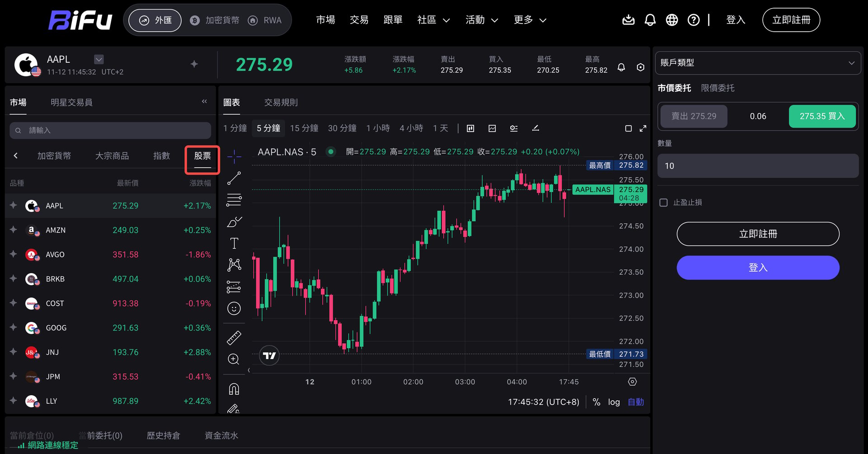The width and height of the screenshot is (868, 454).
Task: Toggle 自動 auto scale on chart
Action: (x=636, y=402)
